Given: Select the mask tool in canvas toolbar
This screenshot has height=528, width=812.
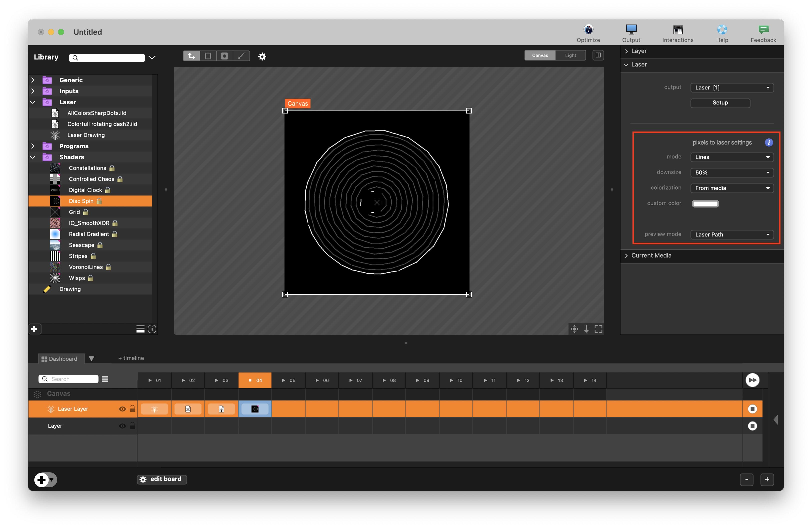Looking at the screenshot, I should (224, 56).
